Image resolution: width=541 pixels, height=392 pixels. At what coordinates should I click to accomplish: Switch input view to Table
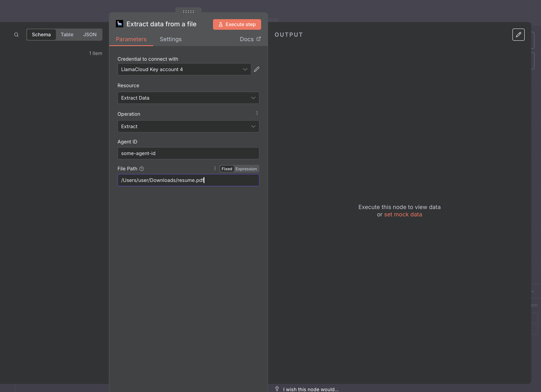pyautogui.click(x=67, y=35)
